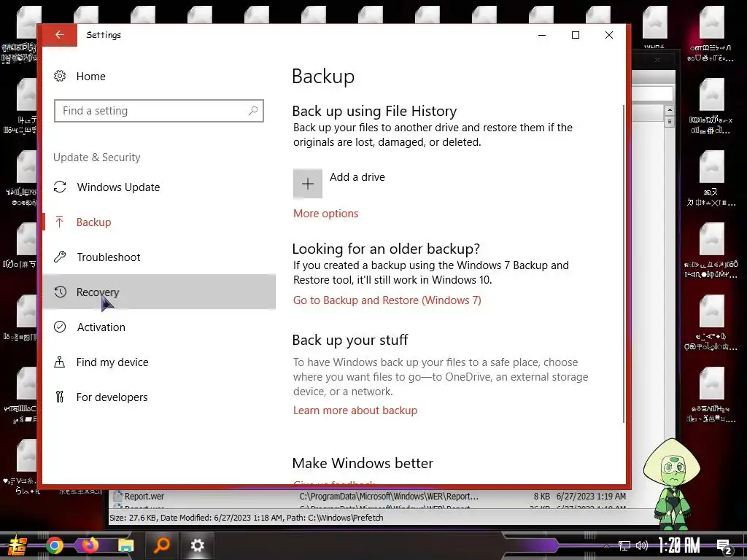The width and height of the screenshot is (747, 560).
Task: Click the Troubleshoot wrench icon
Action: point(60,257)
